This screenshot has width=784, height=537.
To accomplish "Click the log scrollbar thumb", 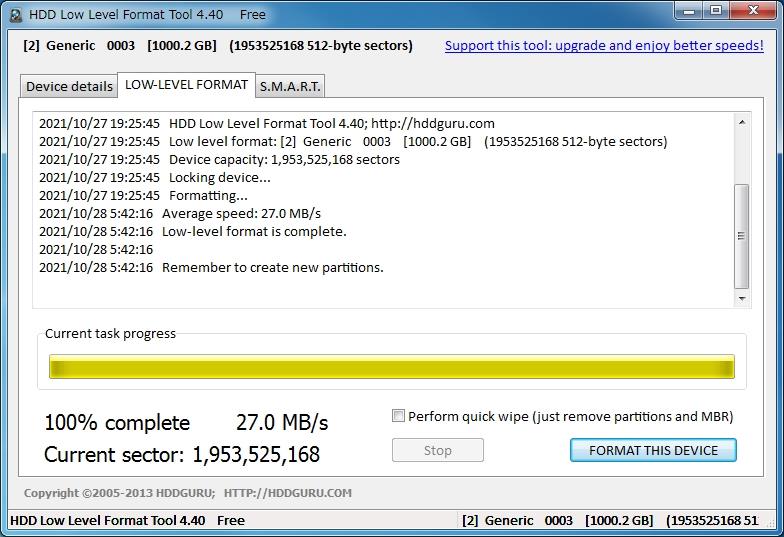I will (742, 236).
